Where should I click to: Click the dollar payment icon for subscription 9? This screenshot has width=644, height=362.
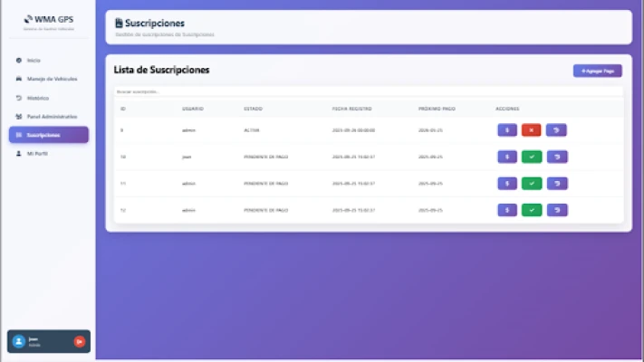pyautogui.click(x=507, y=130)
